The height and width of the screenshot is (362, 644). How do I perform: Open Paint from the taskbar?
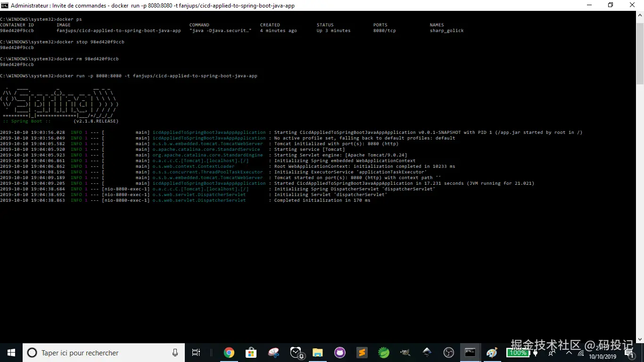point(492,353)
